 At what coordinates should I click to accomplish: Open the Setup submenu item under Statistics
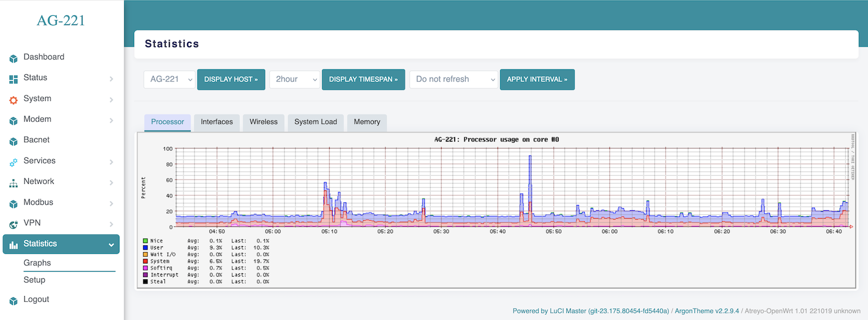(34, 280)
